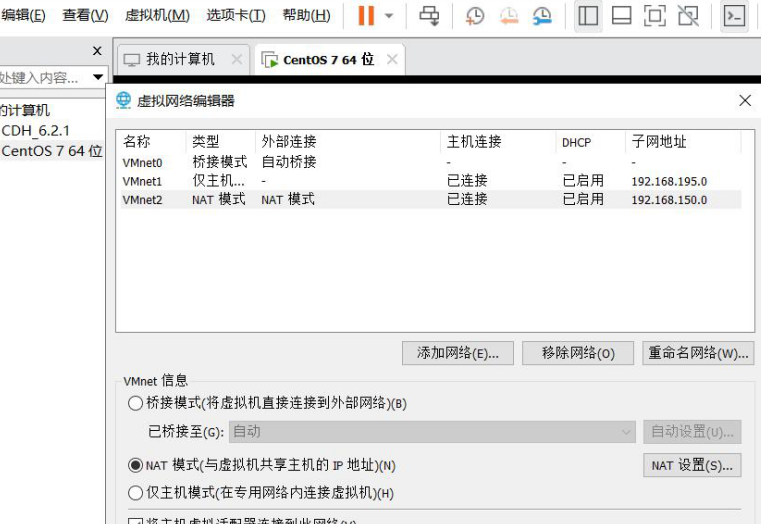Image resolution: width=761 pixels, height=524 pixels.
Task: Select 桥接模式 radio button
Action: (x=135, y=403)
